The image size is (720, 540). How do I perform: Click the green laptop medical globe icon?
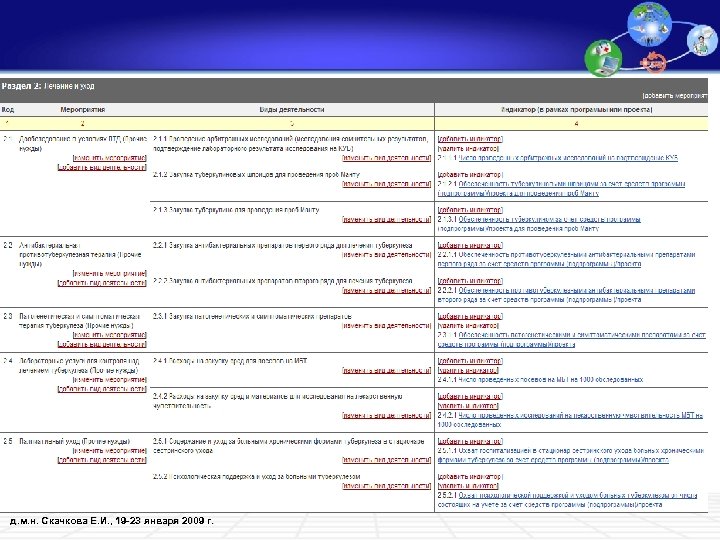point(603,57)
